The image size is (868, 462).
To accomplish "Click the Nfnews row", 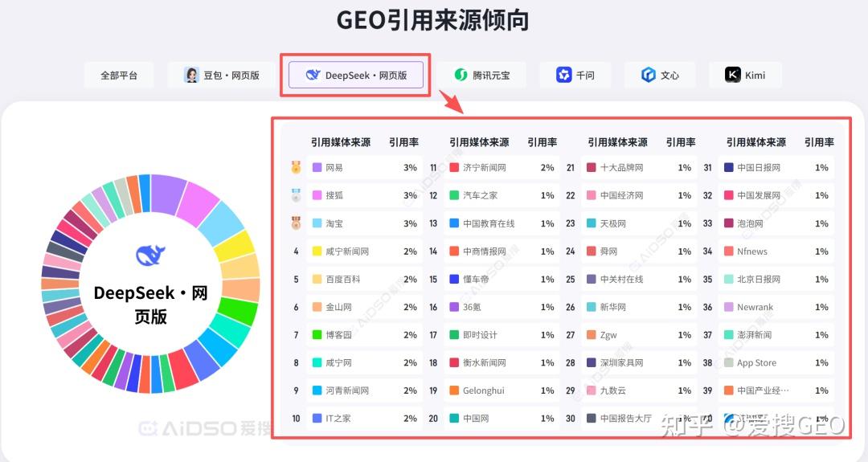I will (x=776, y=251).
